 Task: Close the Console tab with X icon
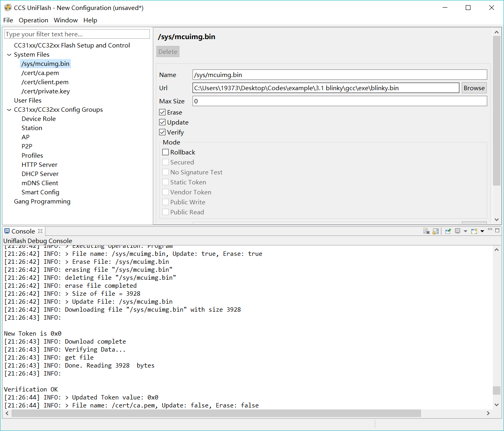[x=40, y=231]
